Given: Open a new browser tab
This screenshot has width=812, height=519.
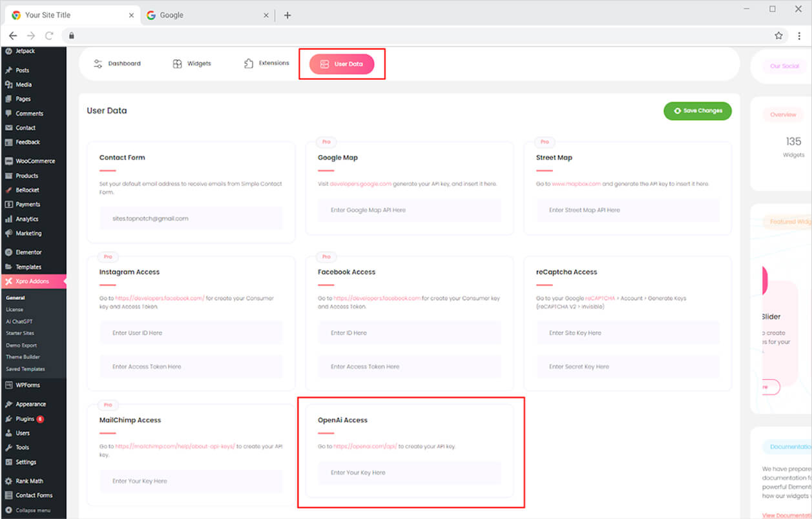Looking at the screenshot, I should click(287, 15).
